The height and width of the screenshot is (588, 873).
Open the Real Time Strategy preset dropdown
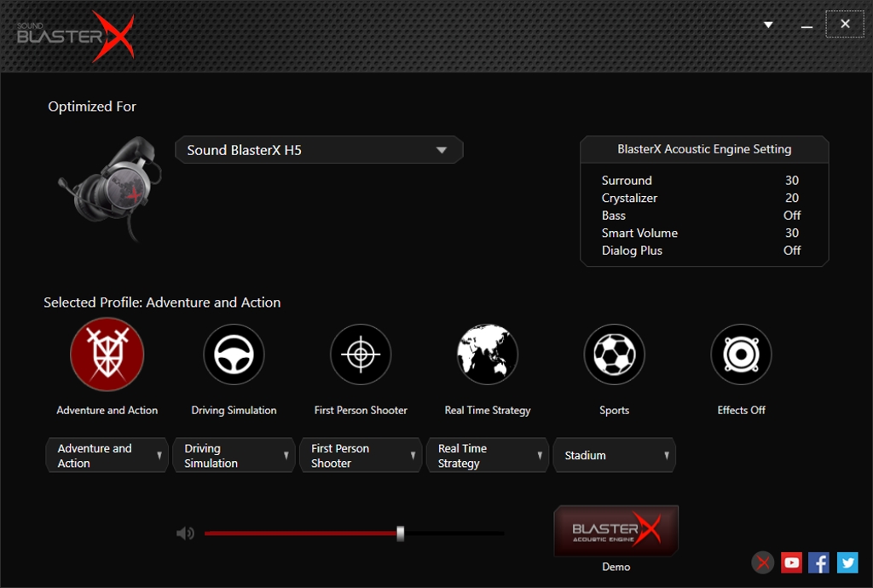pyautogui.click(x=488, y=456)
